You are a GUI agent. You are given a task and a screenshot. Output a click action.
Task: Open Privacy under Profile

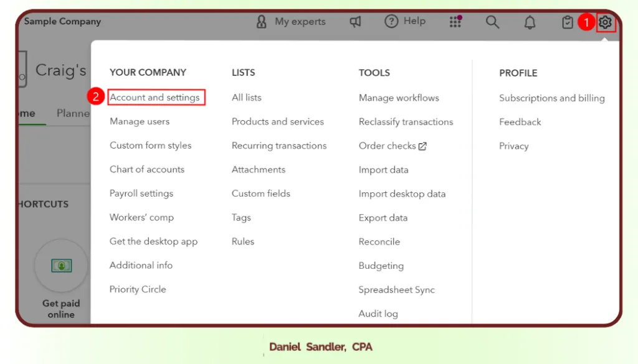point(514,146)
